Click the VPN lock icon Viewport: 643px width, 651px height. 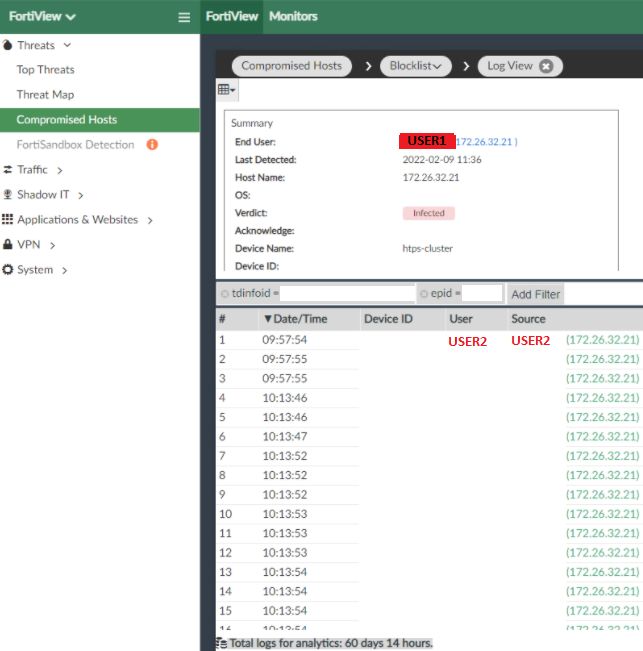point(7,244)
